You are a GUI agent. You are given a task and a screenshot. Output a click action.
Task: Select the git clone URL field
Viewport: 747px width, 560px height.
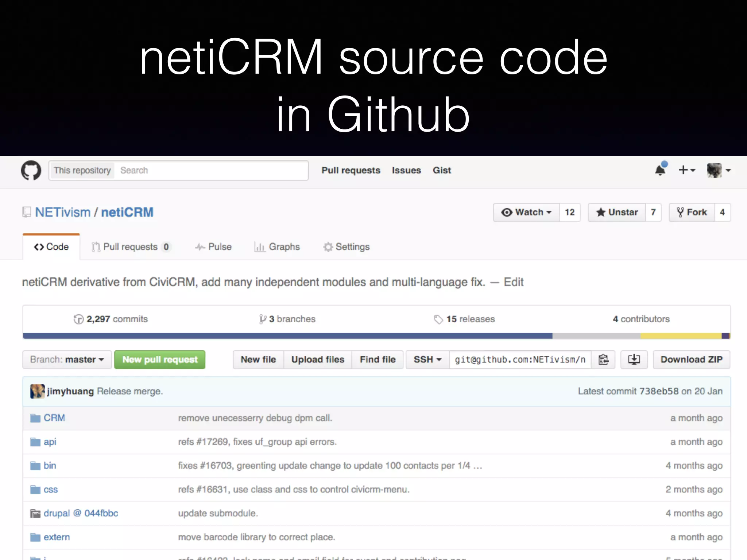coord(520,360)
